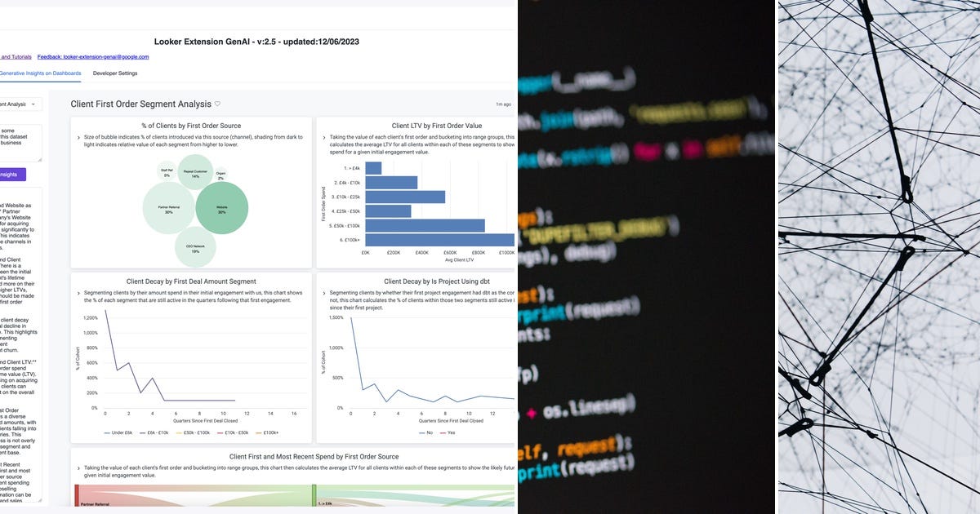Click the chevron icon beside the bubble chart description
The height and width of the screenshot is (514, 980).
pyautogui.click(x=77, y=137)
